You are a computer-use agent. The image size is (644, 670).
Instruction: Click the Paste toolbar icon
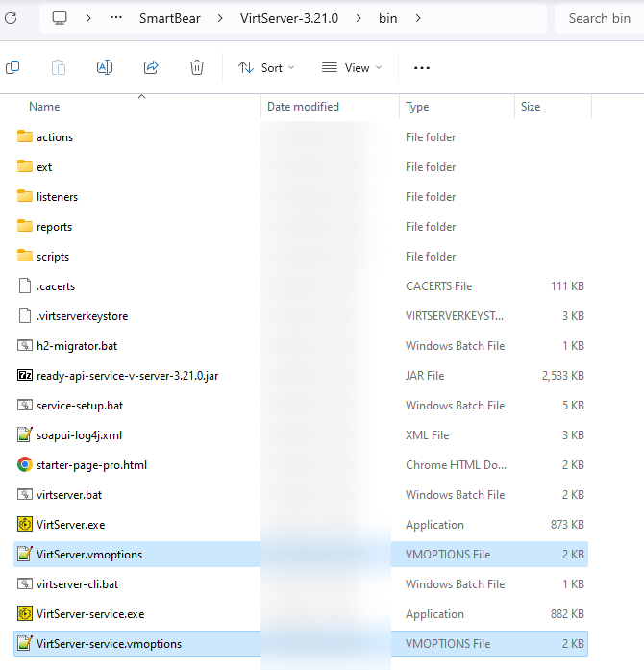click(59, 67)
